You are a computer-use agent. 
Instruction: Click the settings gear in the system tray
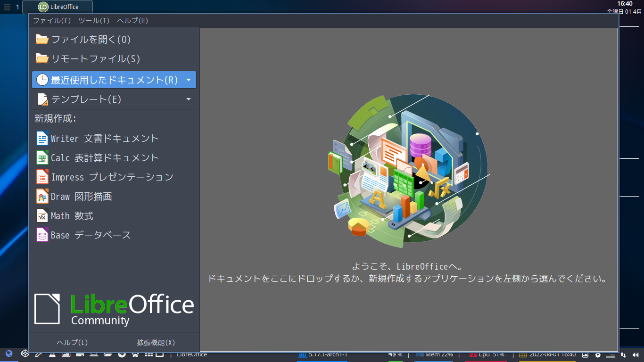click(x=597, y=354)
